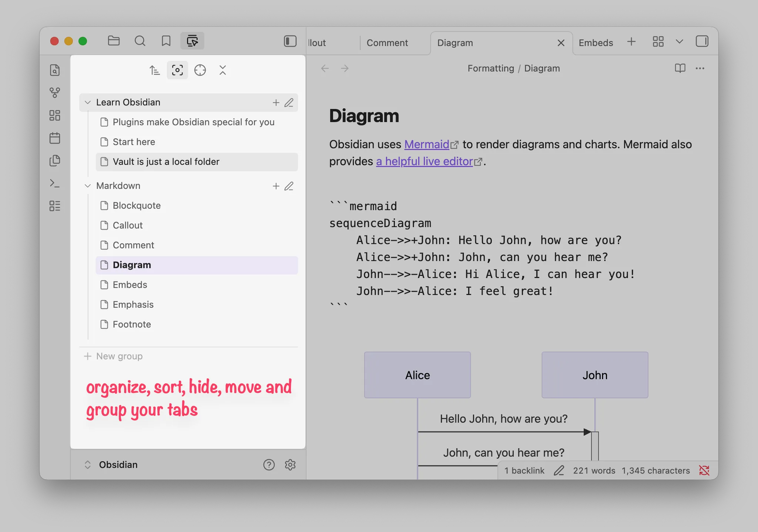Click the Alice box in diagram

pyautogui.click(x=417, y=375)
